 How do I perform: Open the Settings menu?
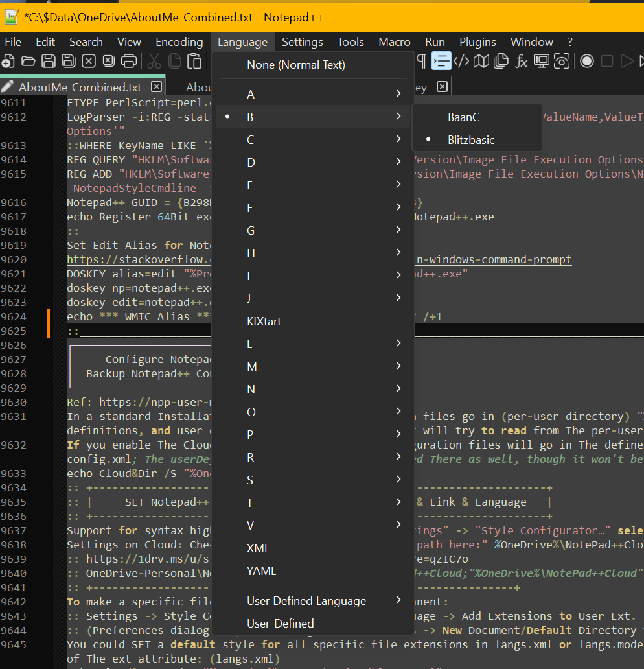tap(303, 41)
